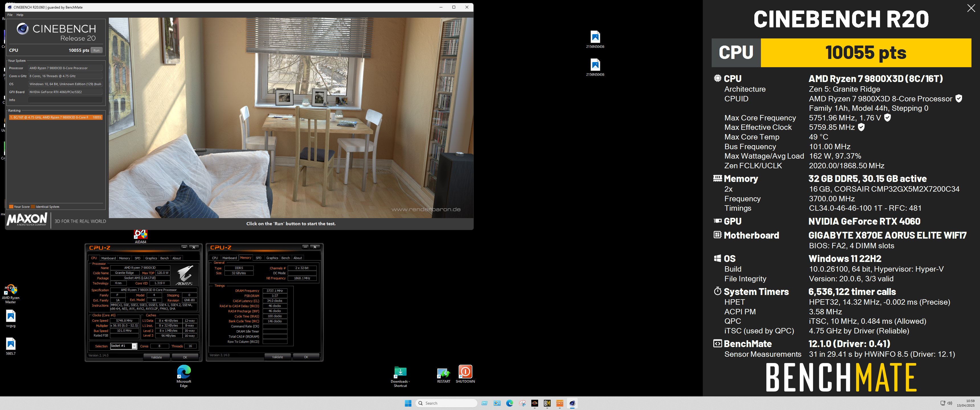The image size is (980, 410).
Task: Click the DRAM Frequency value 3737.1 MHz
Action: pyautogui.click(x=275, y=291)
